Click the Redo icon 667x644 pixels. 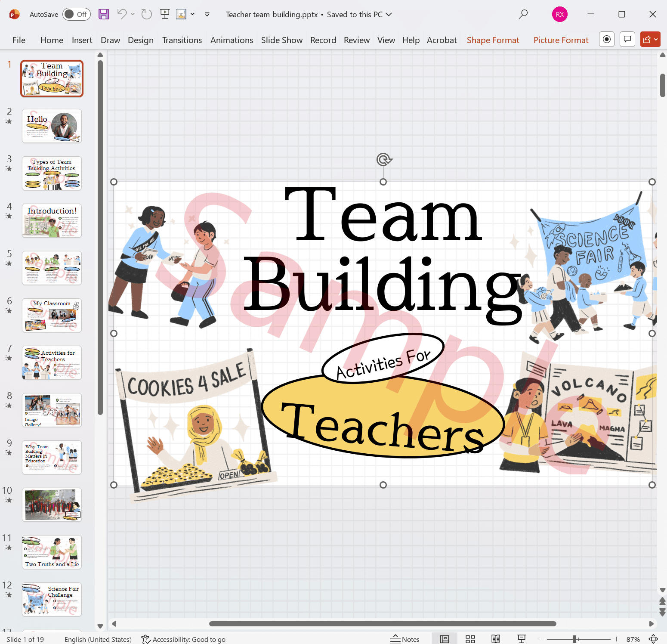point(147,14)
